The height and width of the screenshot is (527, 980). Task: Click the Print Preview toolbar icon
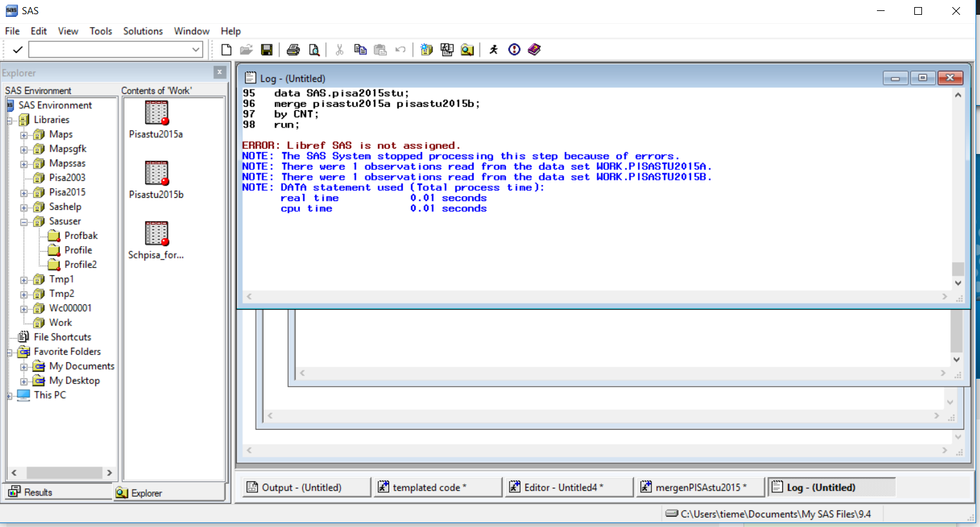(314, 50)
